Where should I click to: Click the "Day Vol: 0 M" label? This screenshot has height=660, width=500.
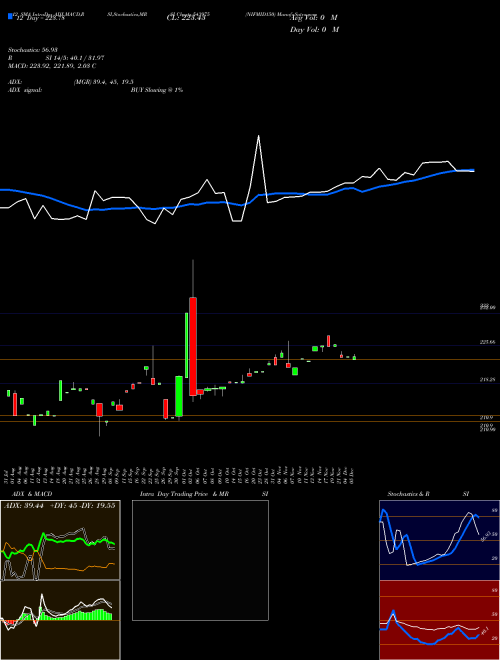[x=314, y=29]
